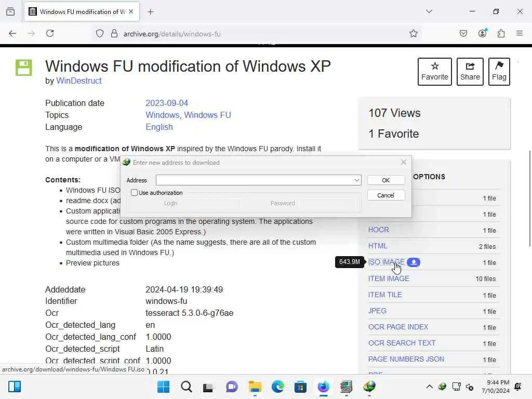Click the floppy disk software item icon
Viewport: 532px width, 399px height.
pos(24,68)
